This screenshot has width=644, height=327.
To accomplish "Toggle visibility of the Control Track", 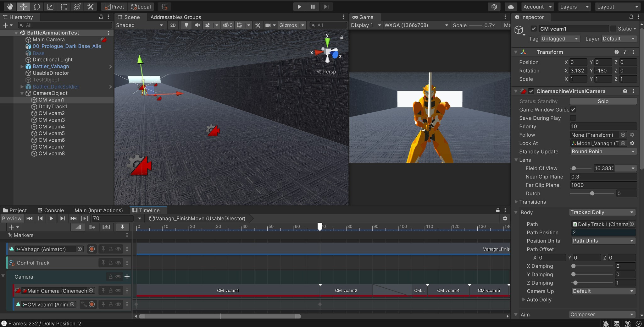I will pyautogui.click(x=118, y=263).
